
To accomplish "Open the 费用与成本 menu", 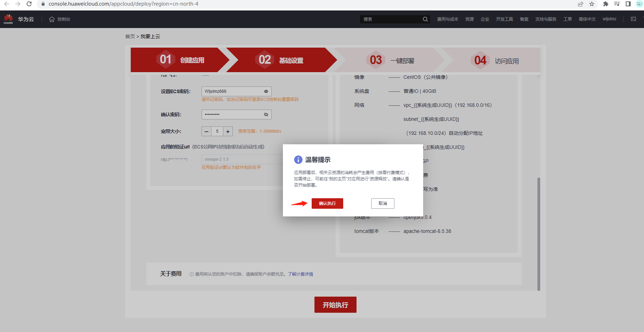I will click(447, 19).
